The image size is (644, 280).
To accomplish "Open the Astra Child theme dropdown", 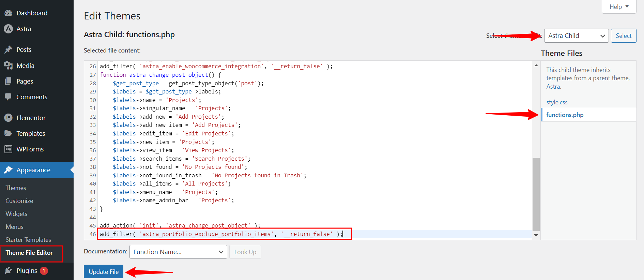I will point(576,36).
